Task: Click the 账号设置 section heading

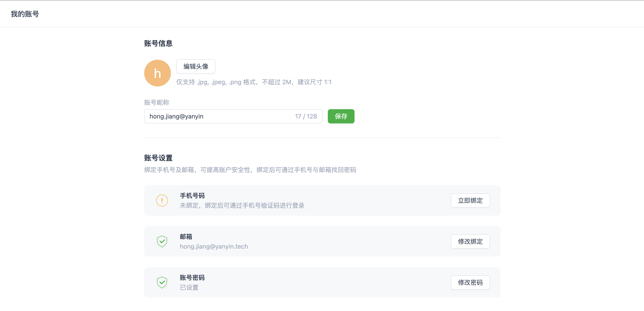Action: 158,158
